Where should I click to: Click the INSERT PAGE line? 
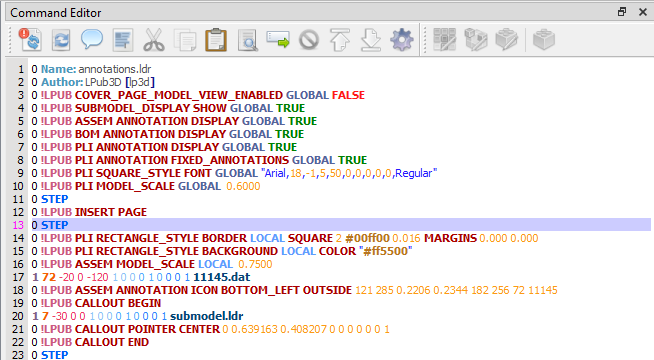coord(89,212)
